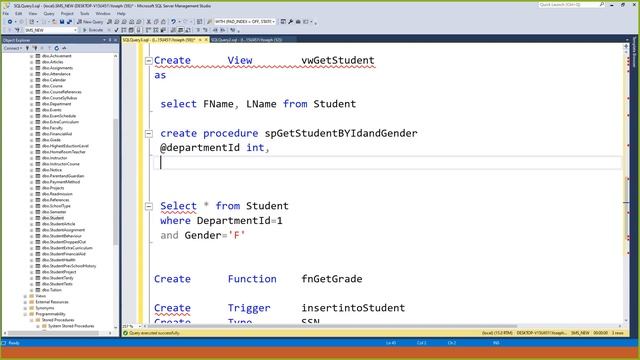Select dbo.Tuition table in tree
640x360 pixels.
51,290
